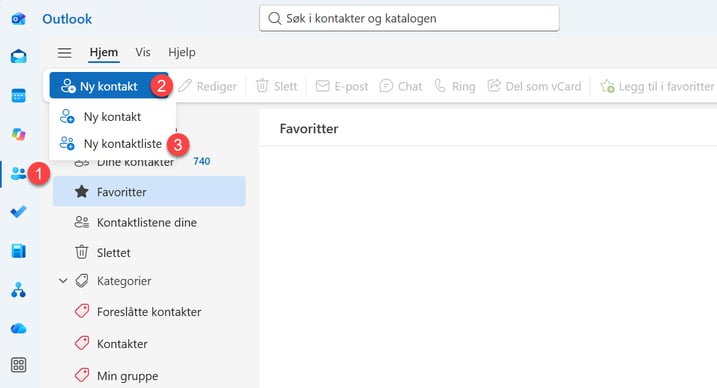Open the Hjelp tab
Screen dimensions: 717x388
[182, 53]
